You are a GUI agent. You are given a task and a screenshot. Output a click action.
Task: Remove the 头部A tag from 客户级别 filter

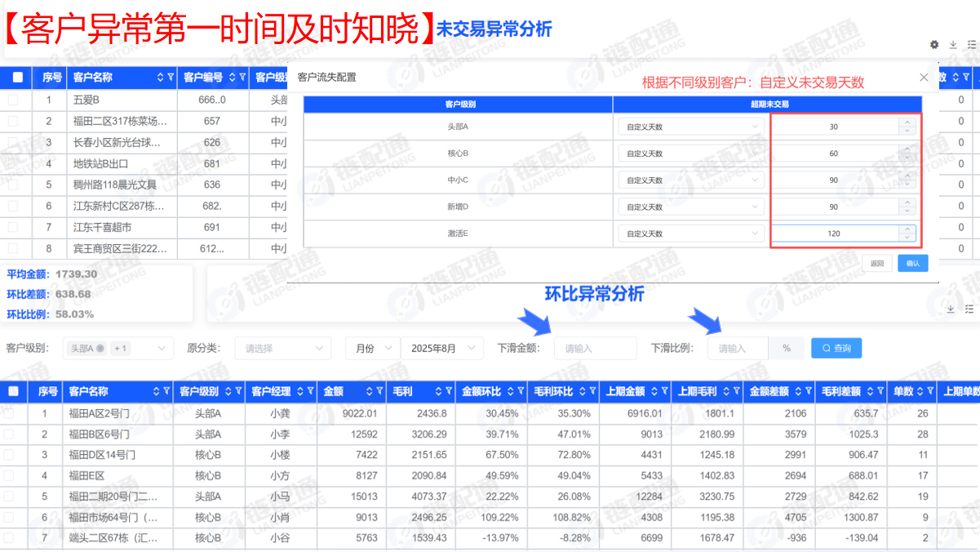(x=100, y=349)
